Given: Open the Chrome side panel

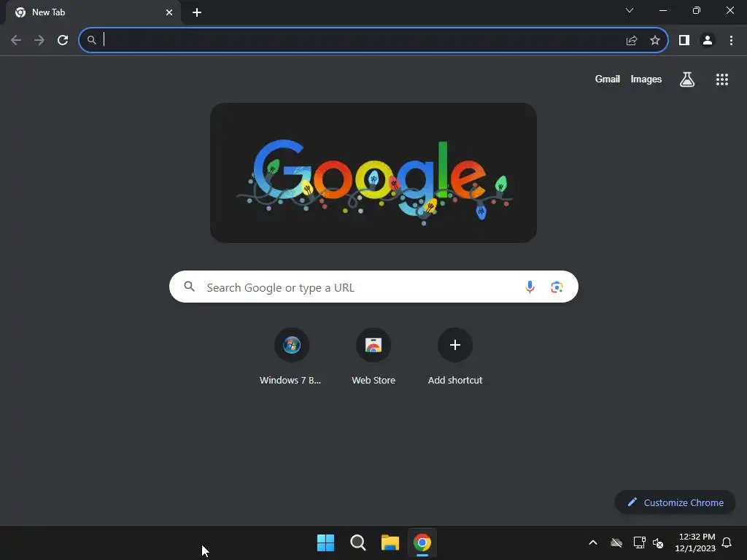Looking at the screenshot, I should [x=684, y=41].
